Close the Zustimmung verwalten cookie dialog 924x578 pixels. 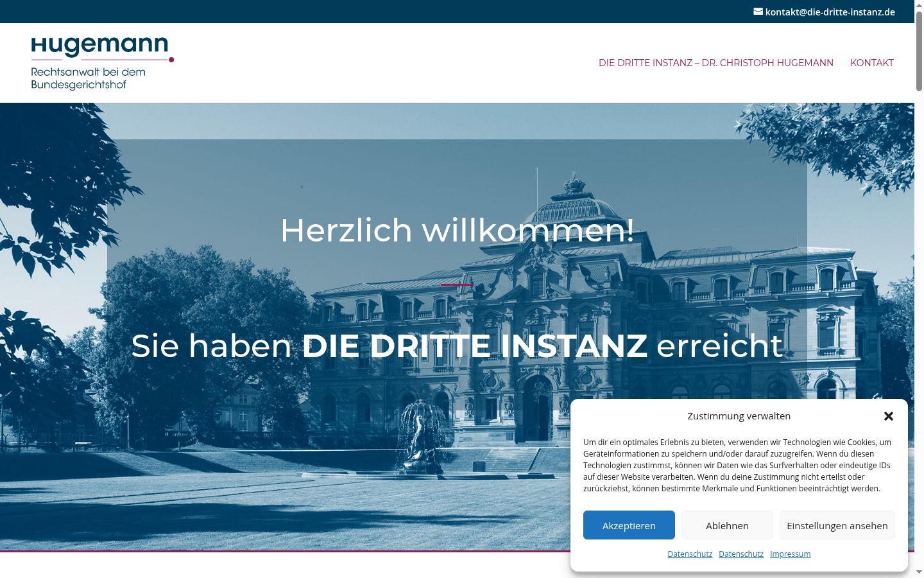click(x=889, y=416)
